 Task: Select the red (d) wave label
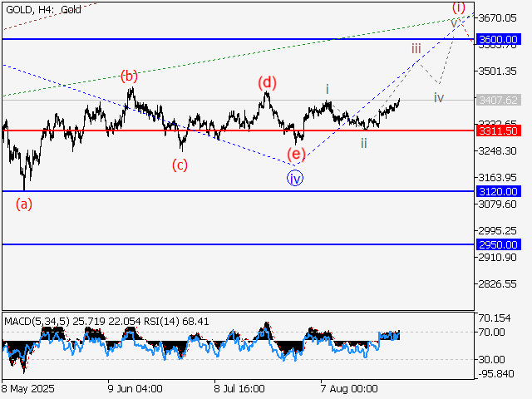click(266, 81)
